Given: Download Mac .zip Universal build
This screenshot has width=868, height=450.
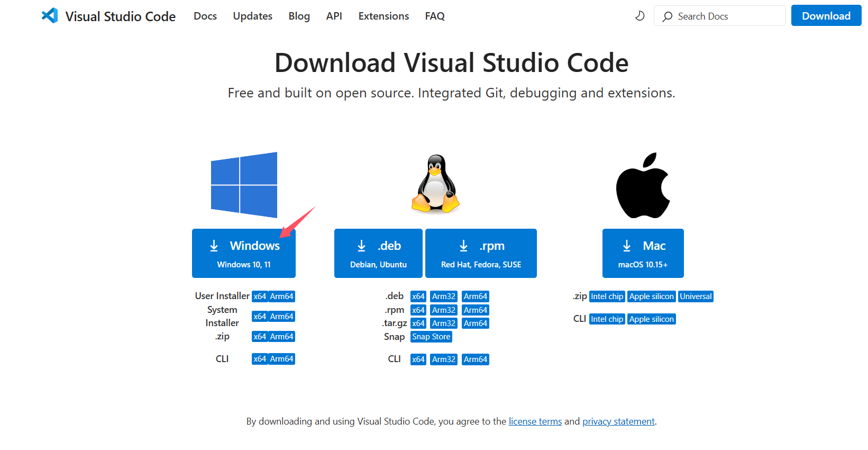Looking at the screenshot, I should point(696,296).
